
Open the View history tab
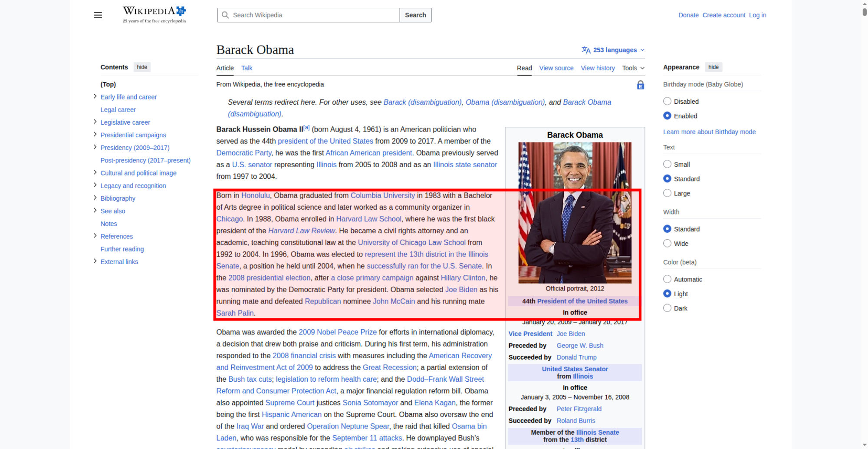coord(598,68)
